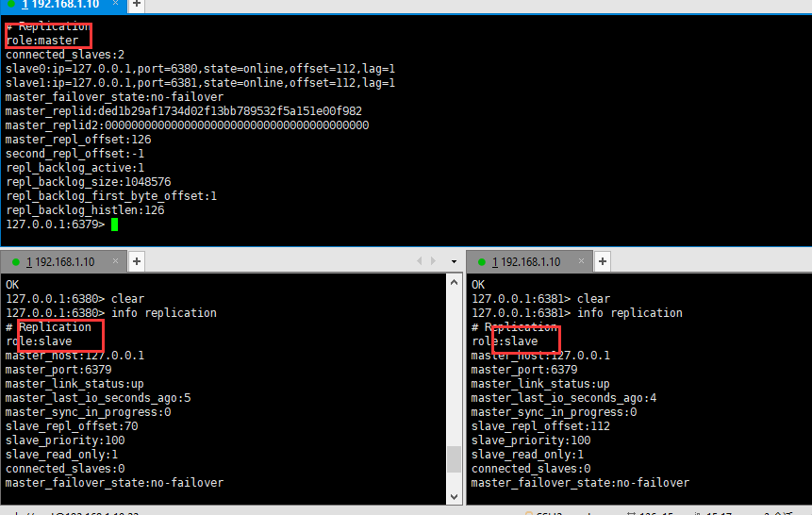Click 'slave_priority:100' in the 6380 pane
The image size is (812, 515).
coord(65,440)
